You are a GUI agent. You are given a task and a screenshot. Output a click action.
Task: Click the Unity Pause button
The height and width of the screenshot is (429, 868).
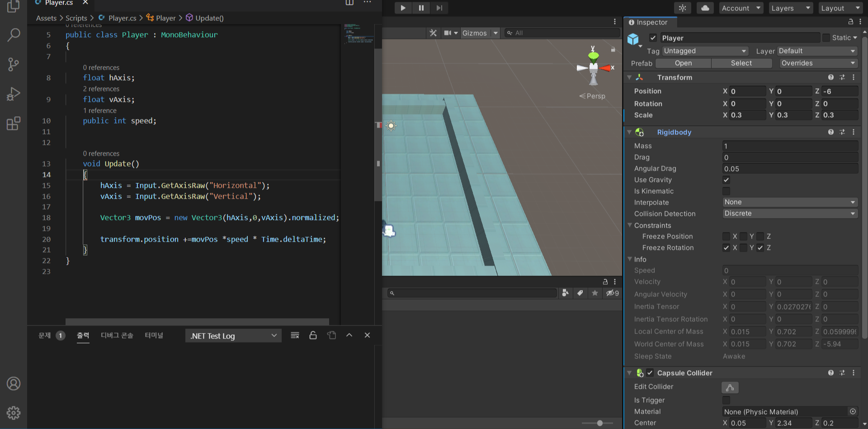tap(421, 8)
